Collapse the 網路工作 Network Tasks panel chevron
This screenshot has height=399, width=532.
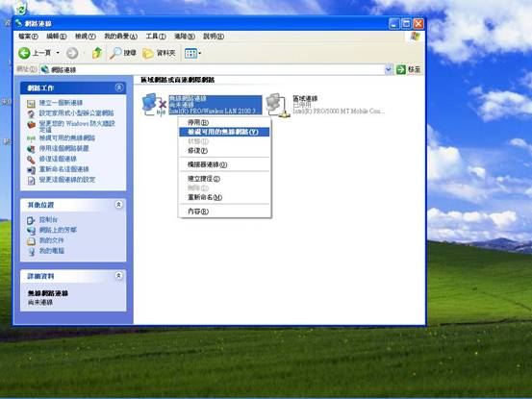tap(119, 87)
